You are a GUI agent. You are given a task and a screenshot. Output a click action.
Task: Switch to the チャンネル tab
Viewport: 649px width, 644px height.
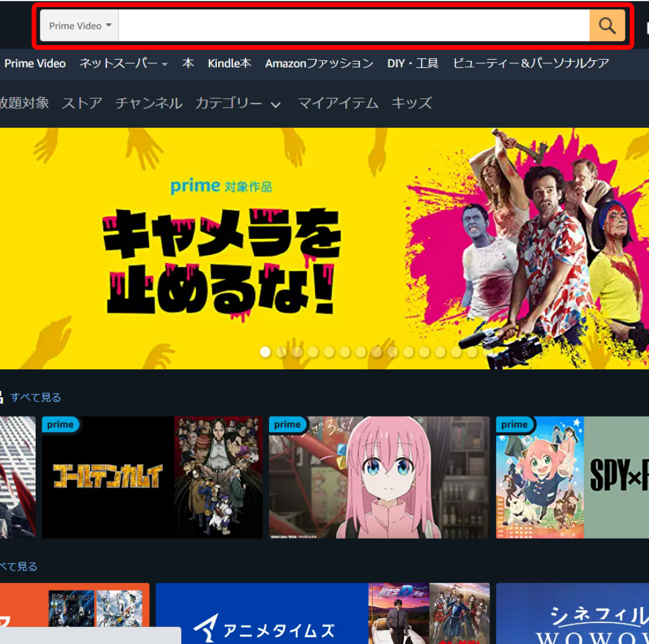click(x=149, y=103)
